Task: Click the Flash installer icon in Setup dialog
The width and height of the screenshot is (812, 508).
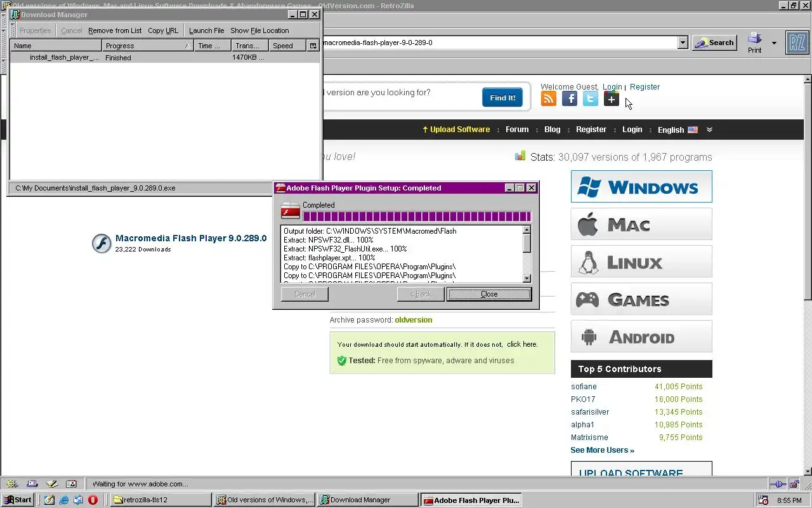Action: (x=290, y=211)
